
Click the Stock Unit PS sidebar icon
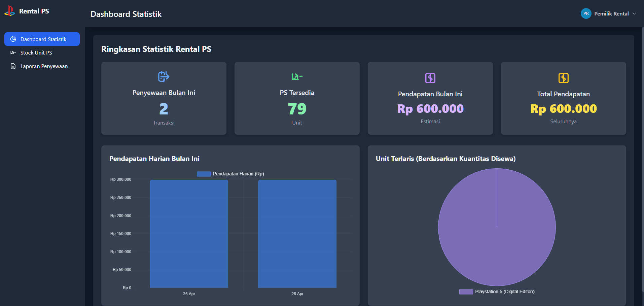pyautogui.click(x=13, y=53)
